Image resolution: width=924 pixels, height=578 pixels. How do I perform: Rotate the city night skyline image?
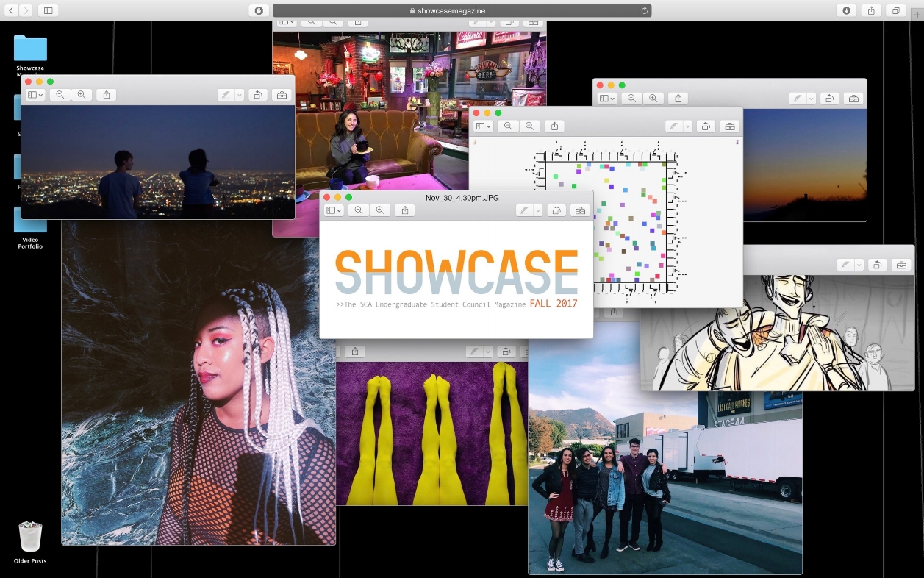(257, 95)
